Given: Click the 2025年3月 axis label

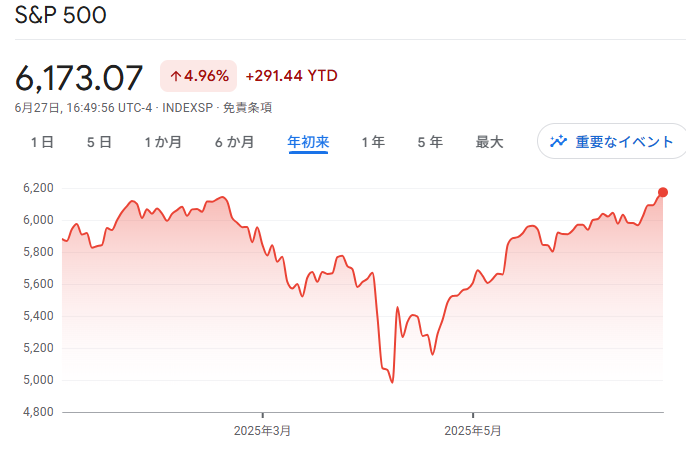Looking at the screenshot, I should tap(262, 430).
